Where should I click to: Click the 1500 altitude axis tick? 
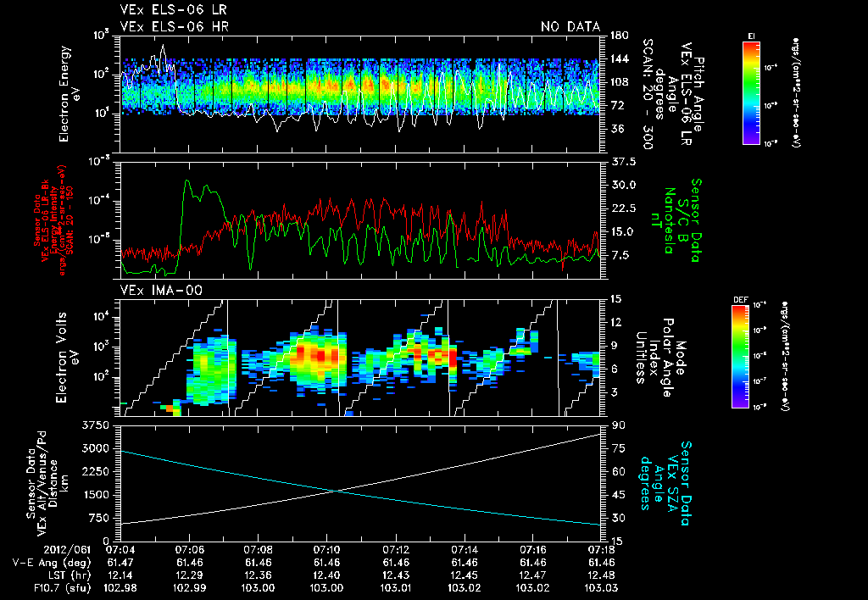pos(95,495)
